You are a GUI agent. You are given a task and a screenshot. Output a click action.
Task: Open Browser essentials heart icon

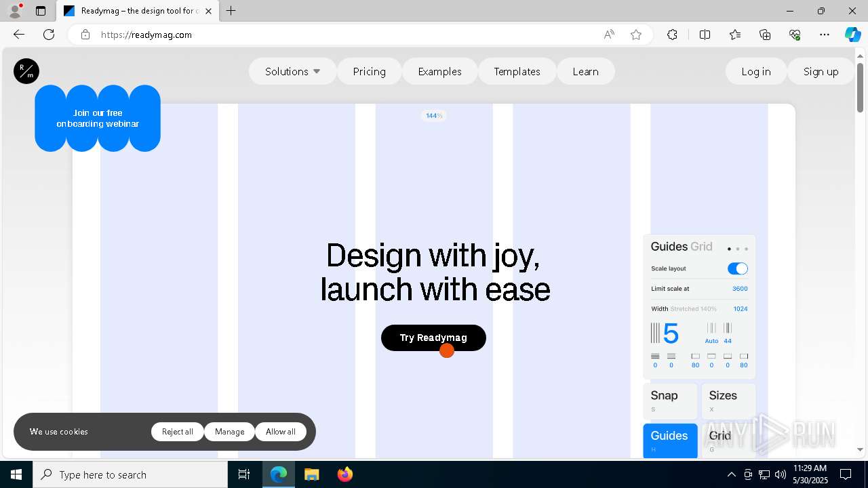tap(795, 35)
